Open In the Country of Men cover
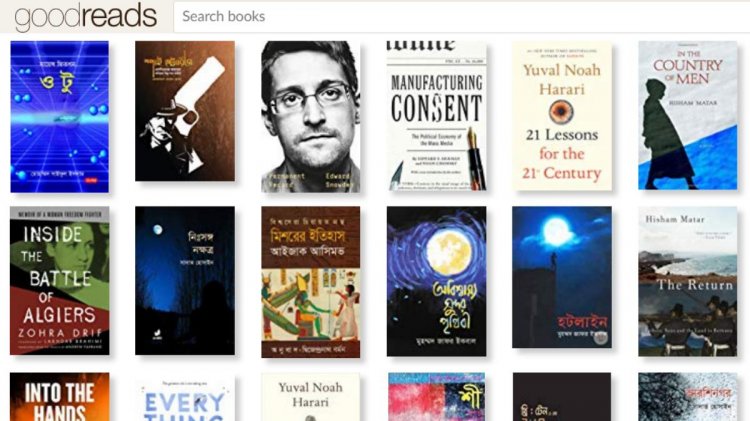The height and width of the screenshot is (421, 750). pos(687,115)
